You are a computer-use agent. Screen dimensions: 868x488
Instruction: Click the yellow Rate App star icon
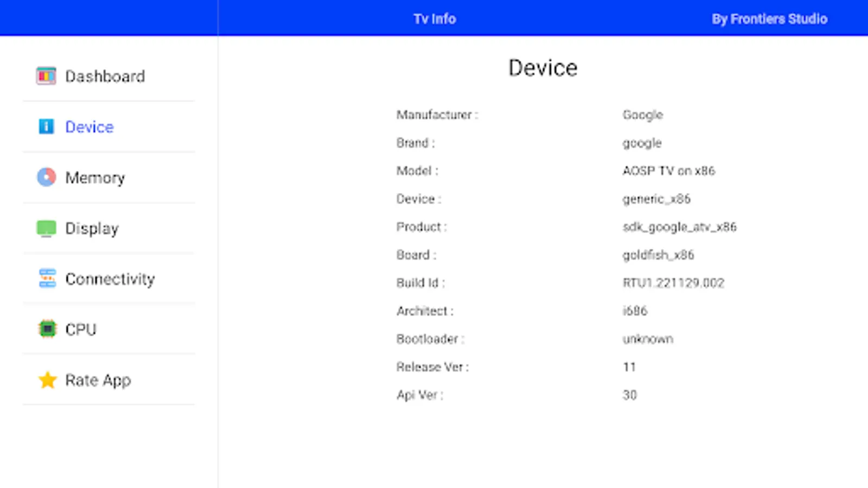pyautogui.click(x=47, y=380)
